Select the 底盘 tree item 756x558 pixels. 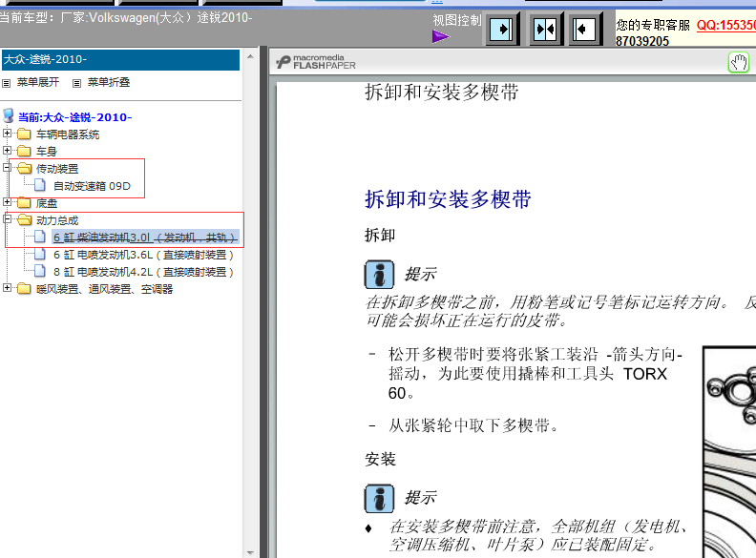point(47,203)
